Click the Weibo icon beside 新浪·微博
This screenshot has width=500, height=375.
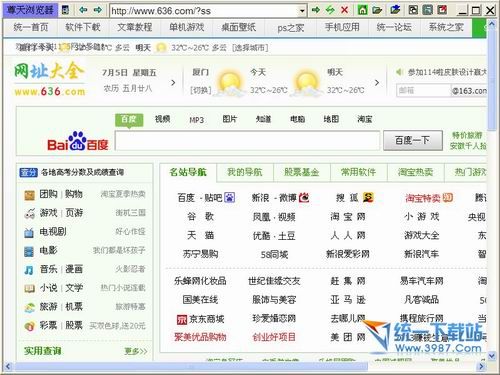(x=304, y=198)
